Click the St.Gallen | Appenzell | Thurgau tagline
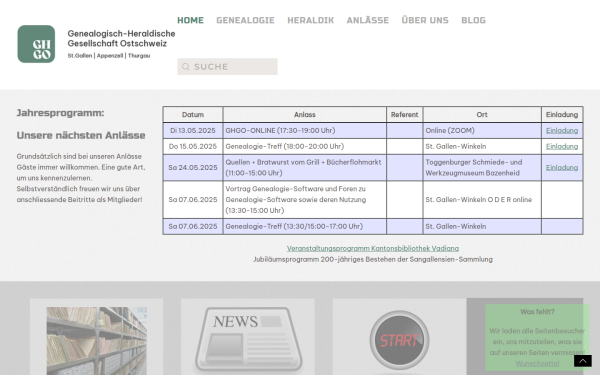 tap(109, 56)
